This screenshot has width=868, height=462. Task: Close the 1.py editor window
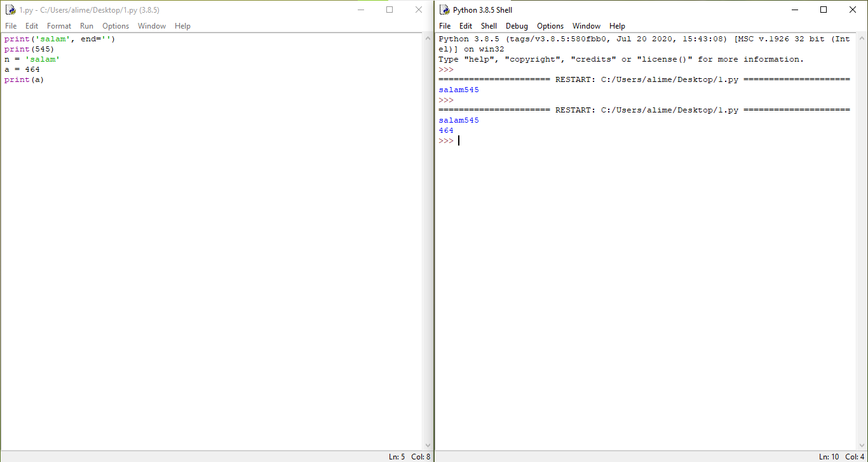419,10
